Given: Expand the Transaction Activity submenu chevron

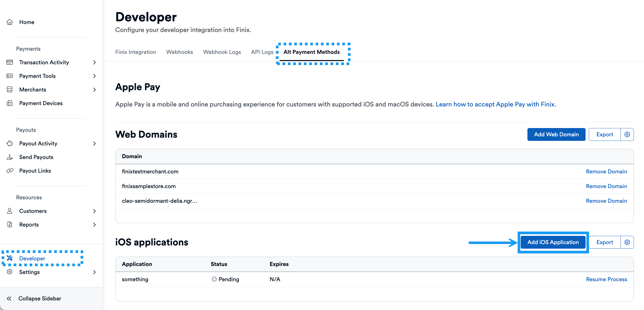Looking at the screenshot, I should [x=94, y=62].
